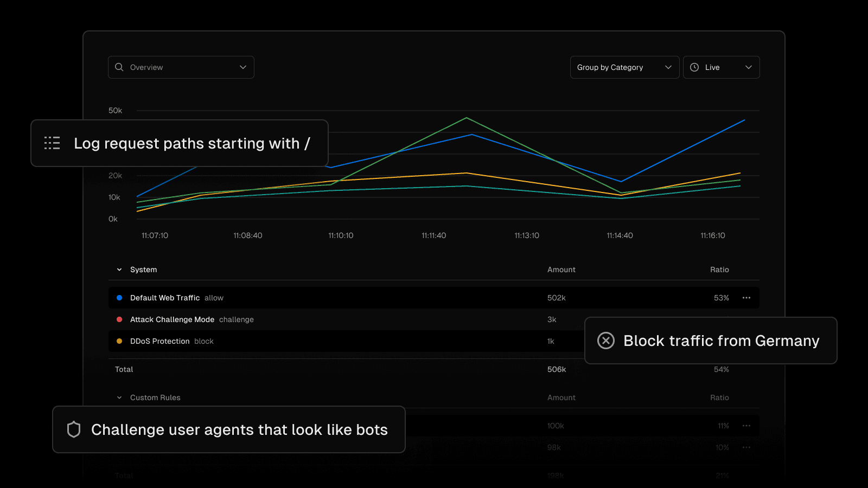Image resolution: width=868 pixels, height=488 pixels.
Task: Click the circled X icon in Block traffic card
Action: (x=606, y=341)
